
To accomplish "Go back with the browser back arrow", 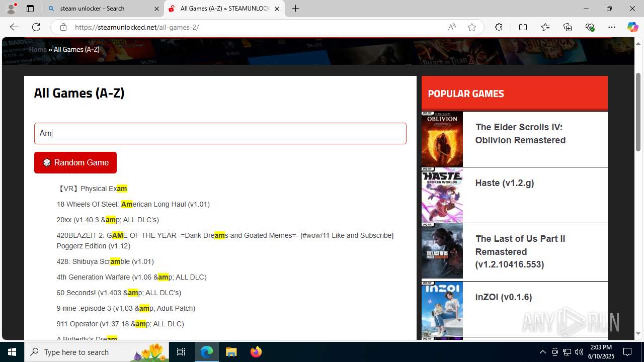I will (x=14, y=27).
